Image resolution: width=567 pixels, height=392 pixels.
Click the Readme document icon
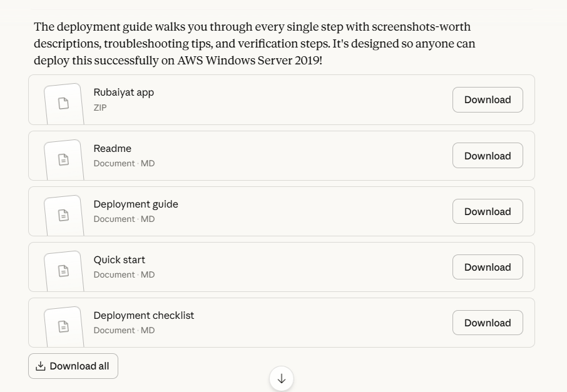(x=63, y=159)
